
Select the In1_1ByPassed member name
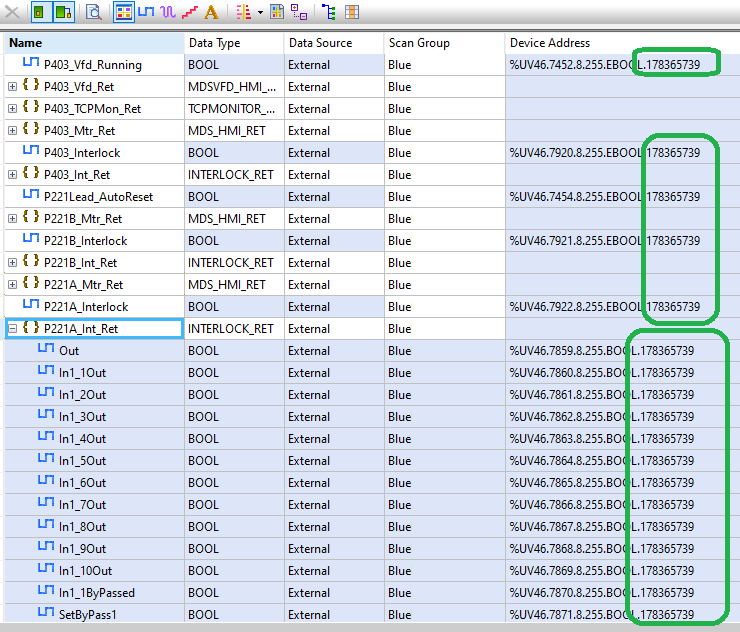97,593
